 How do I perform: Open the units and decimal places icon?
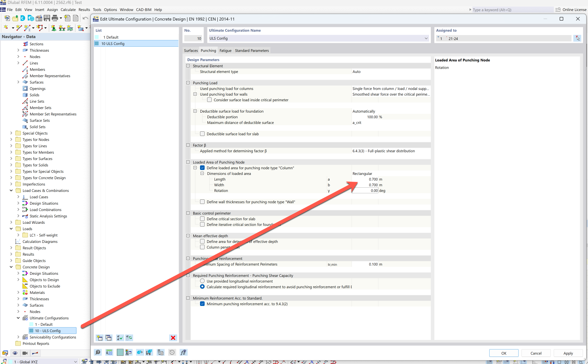click(x=109, y=352)
